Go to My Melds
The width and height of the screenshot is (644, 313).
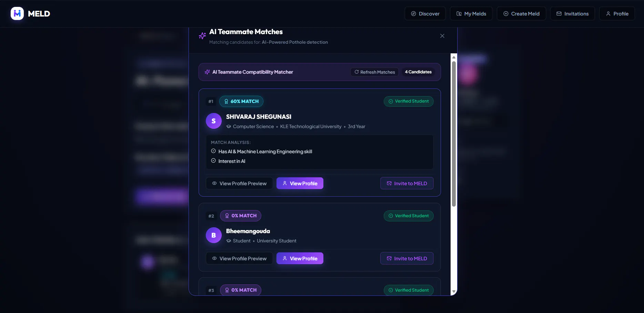pos(471,14)
